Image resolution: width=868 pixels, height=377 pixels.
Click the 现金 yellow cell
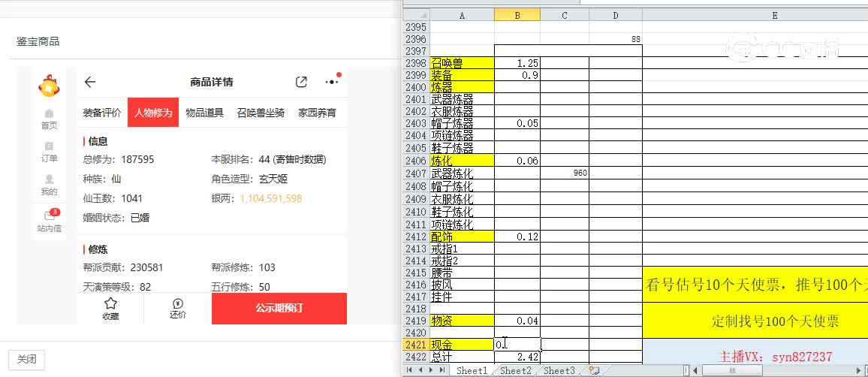coord(463,345)
